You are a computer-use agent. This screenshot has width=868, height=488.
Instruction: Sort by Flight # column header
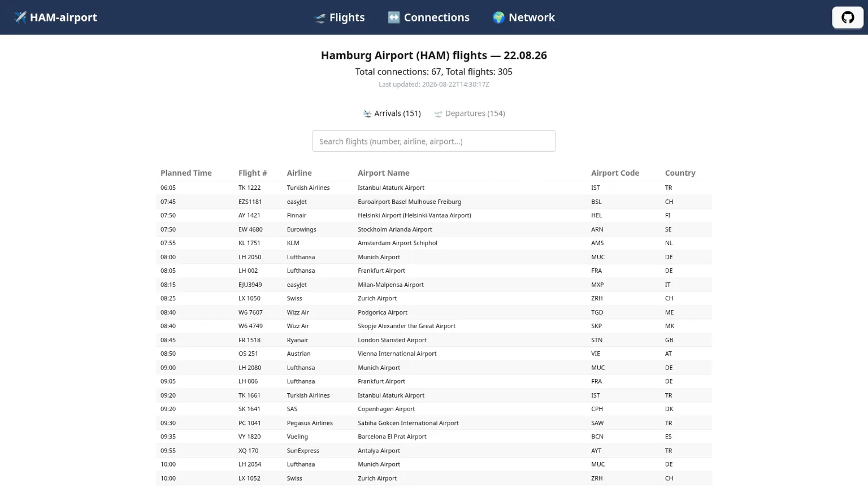253,173
